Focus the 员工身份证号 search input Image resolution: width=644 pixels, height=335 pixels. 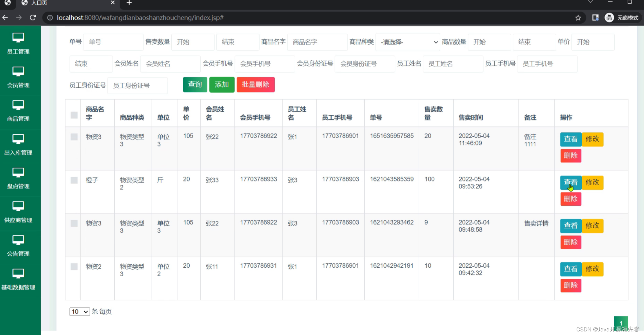pyautogui.click(x=137, y=86)
